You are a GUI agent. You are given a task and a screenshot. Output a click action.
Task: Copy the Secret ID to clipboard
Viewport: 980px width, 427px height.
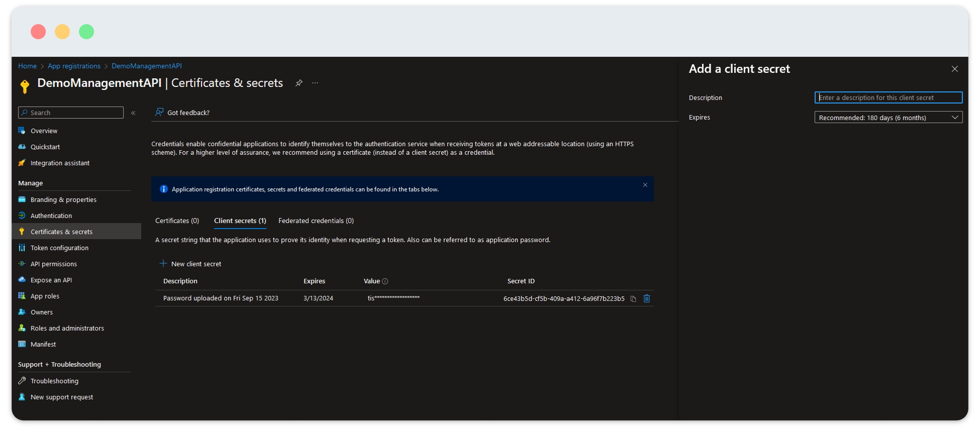coord(633,299)
